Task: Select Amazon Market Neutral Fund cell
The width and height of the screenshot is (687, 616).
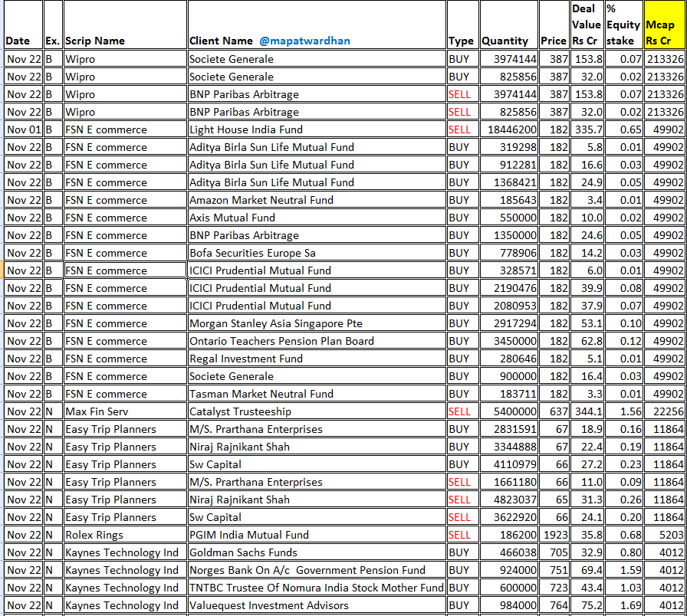Action: (x=317, y=200)
